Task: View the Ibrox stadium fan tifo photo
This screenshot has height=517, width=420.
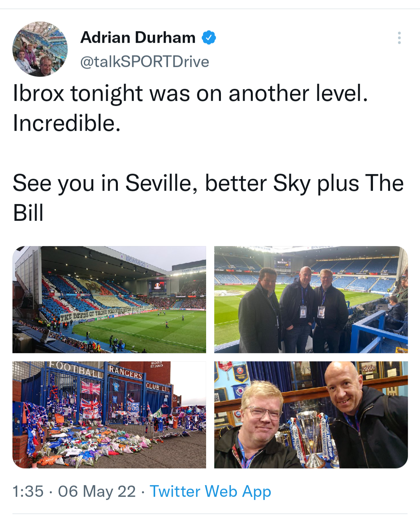Action: pyautogui.click(x=109, y=299)
